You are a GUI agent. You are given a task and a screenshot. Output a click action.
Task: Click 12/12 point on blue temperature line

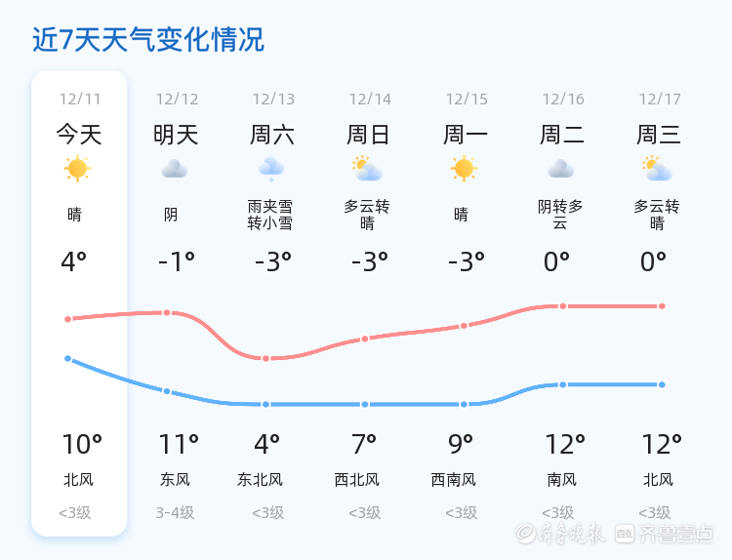pyautogui.click(x=167, y=391)
